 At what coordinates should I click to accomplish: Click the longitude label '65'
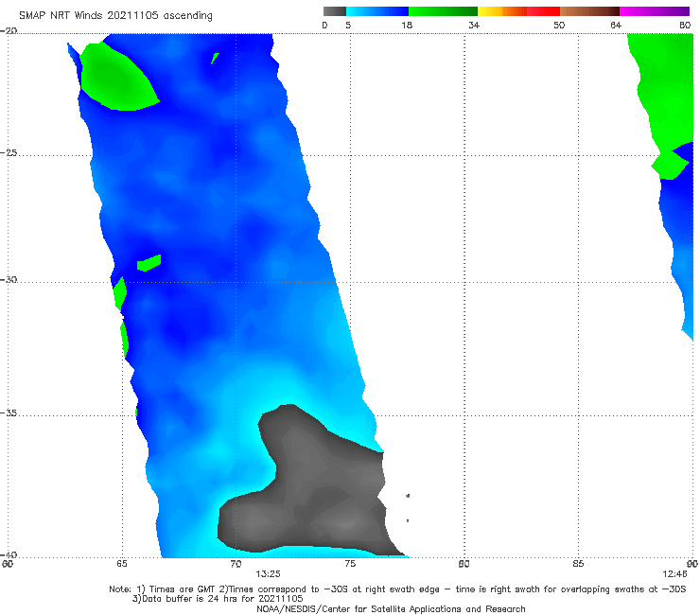click(x=122, y=564)
